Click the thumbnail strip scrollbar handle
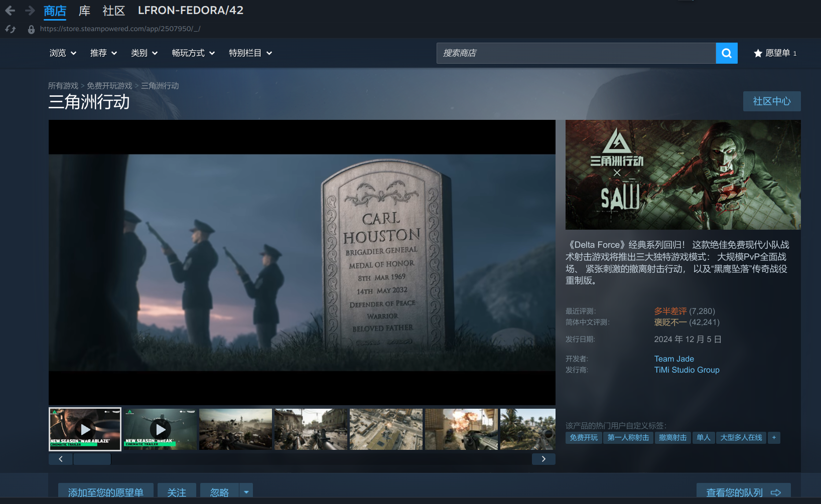This screenshot has height=504, width=821. [x=92, y=459]
